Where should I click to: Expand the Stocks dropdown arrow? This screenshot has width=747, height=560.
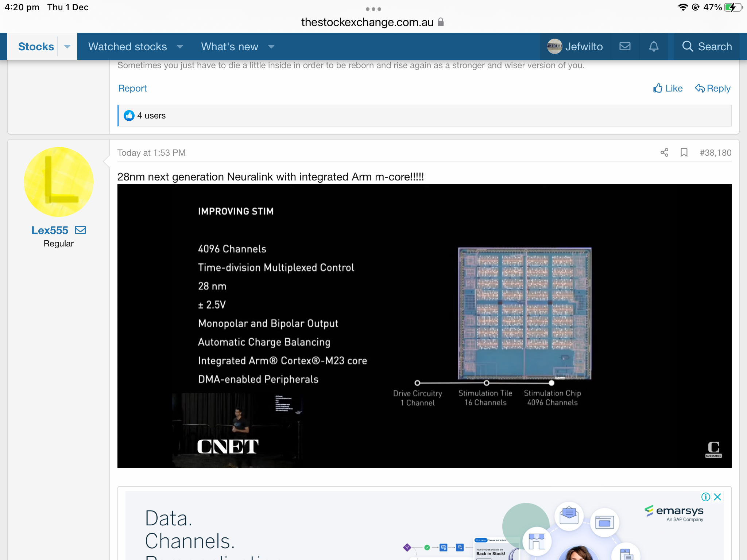(x=67, y=47)
